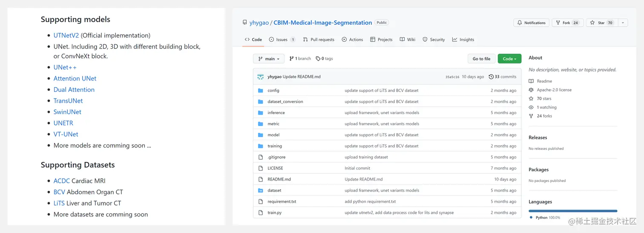Open the LiTS dataset link

[x=59, y=203]
